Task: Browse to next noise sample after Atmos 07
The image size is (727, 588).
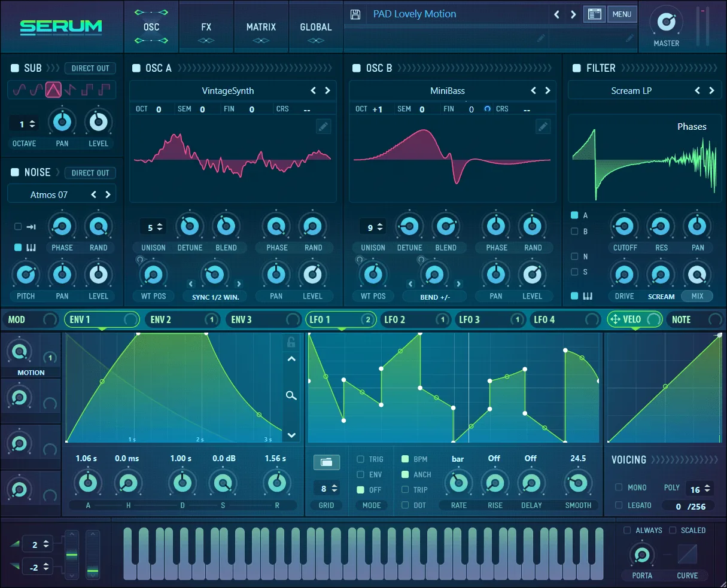Action: (108, 194)
